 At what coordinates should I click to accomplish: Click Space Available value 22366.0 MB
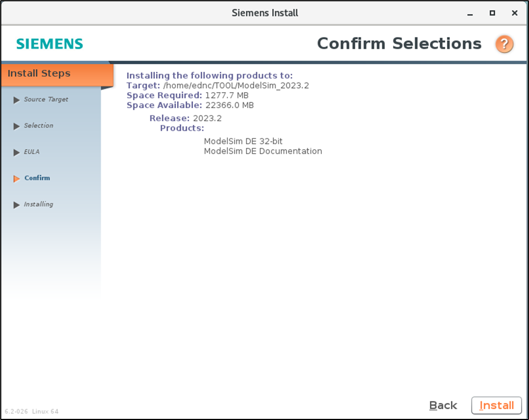point(229,105)
